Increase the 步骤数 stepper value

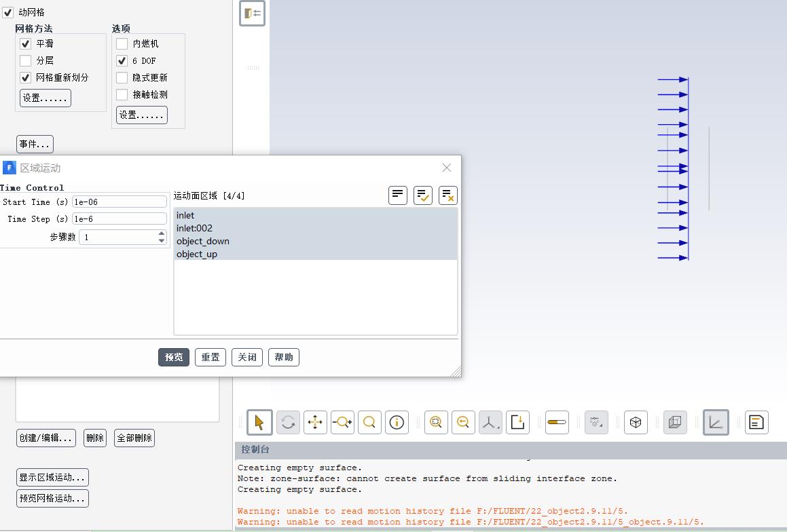click(x=162, y=233)
